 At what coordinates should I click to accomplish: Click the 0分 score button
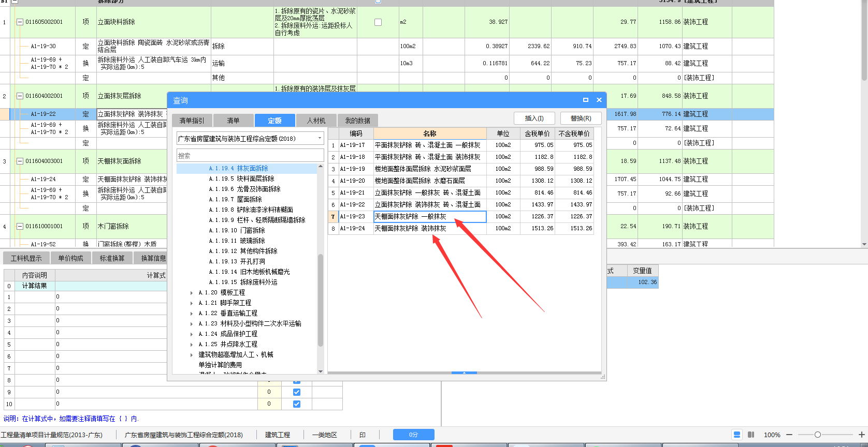click(x=413, y=435)
